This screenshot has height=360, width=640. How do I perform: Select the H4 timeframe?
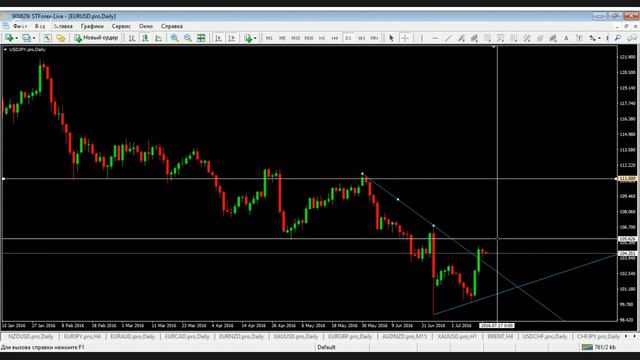[x=335, y=38]
